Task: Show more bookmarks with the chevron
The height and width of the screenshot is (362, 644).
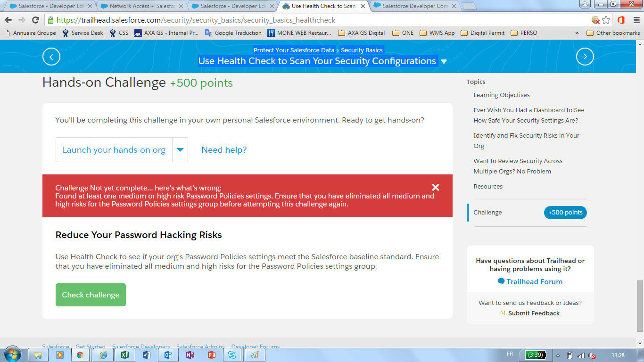Action: pyautogui.click(x=577, y=33)
